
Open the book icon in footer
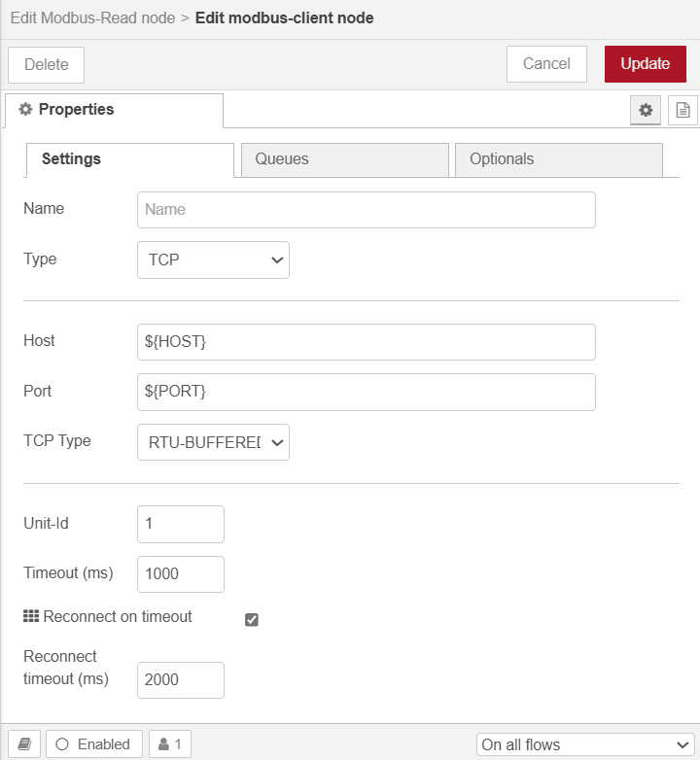pyautogui.click(x=24, y=743)
